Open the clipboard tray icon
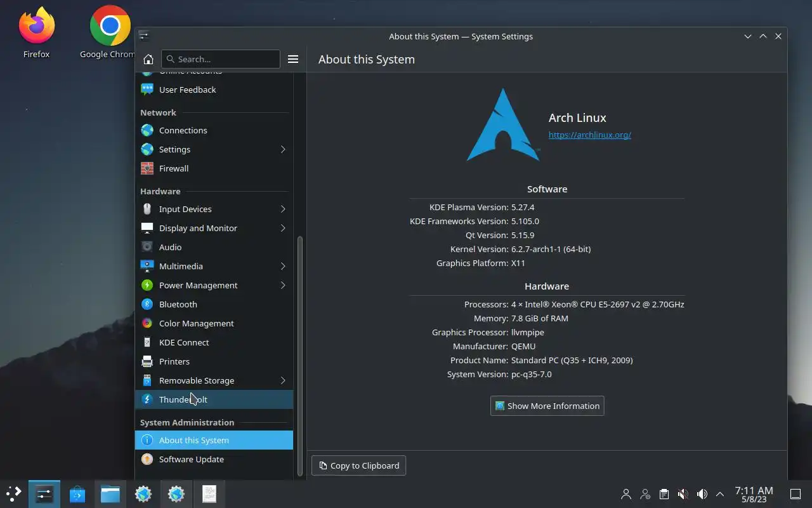Image resolution: width=812 pixels, height=508 pixels. [664, 493]
